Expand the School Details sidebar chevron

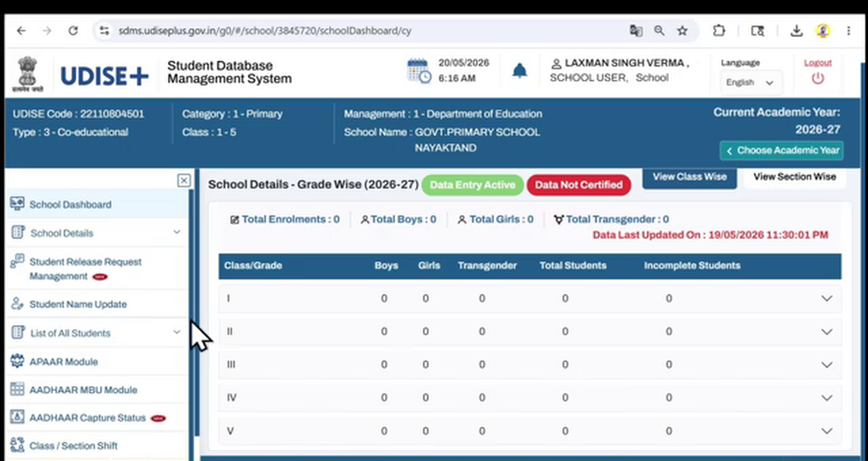coord(177,232)
